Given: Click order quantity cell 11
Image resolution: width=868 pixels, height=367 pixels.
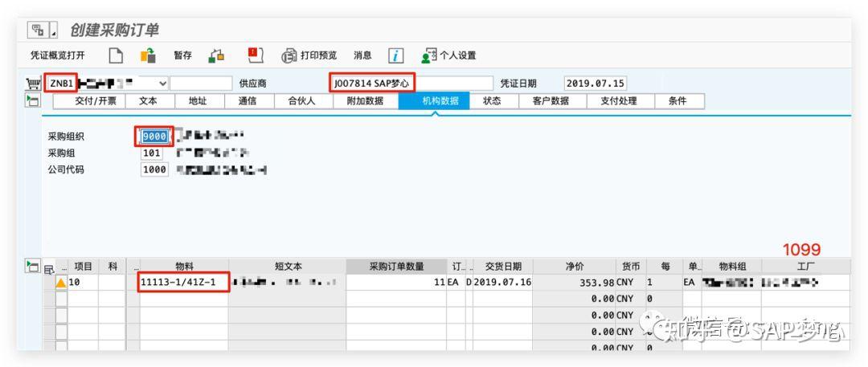Looking at the screenshot, I should (396, 283).
